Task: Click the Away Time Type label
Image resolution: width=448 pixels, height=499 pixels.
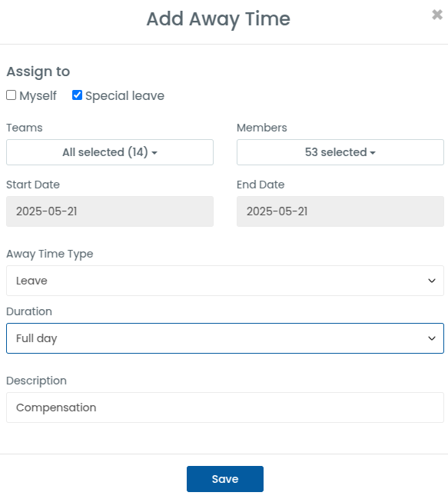Action: (50, 254)
